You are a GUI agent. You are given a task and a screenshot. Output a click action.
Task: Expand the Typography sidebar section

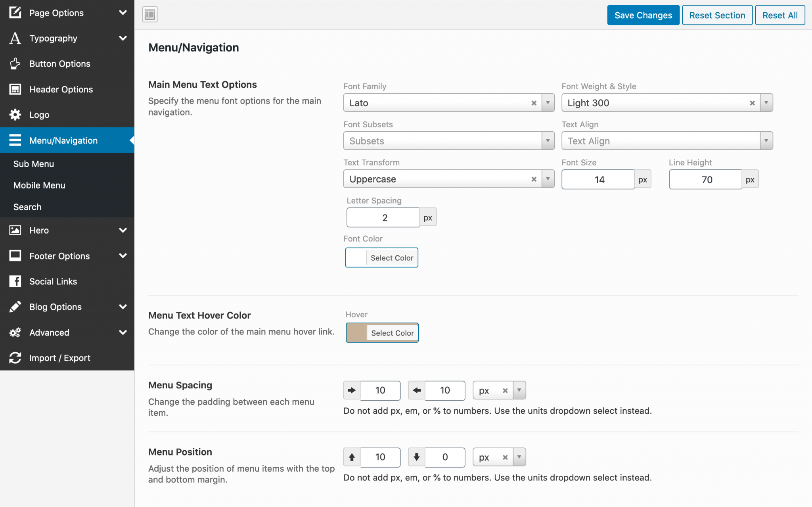123,38
